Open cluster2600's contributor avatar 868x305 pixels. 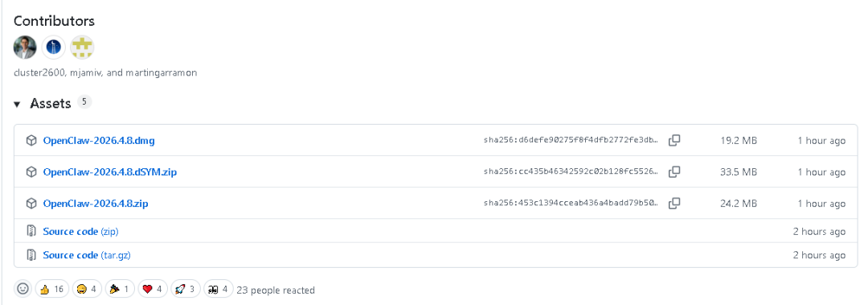coord(25,47)
